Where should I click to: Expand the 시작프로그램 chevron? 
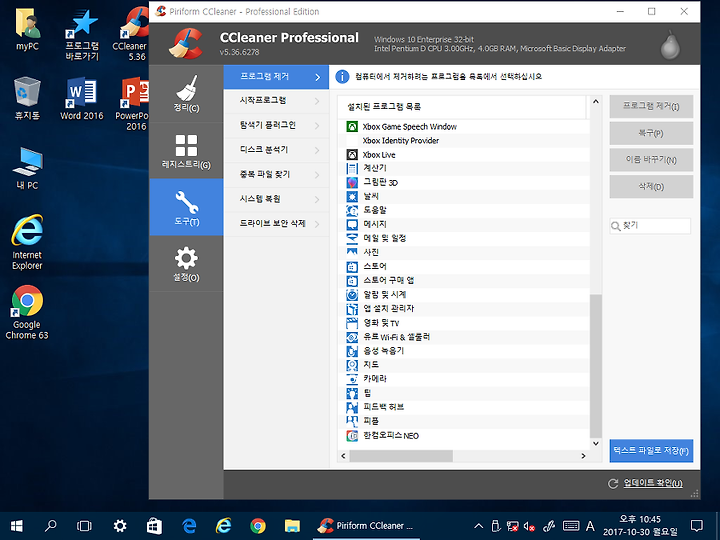317,101
